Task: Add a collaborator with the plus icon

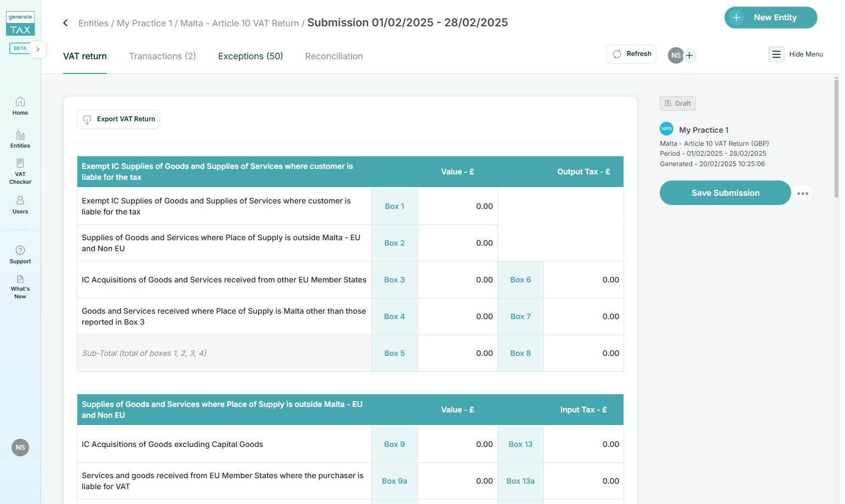Action: coord(690,55)
